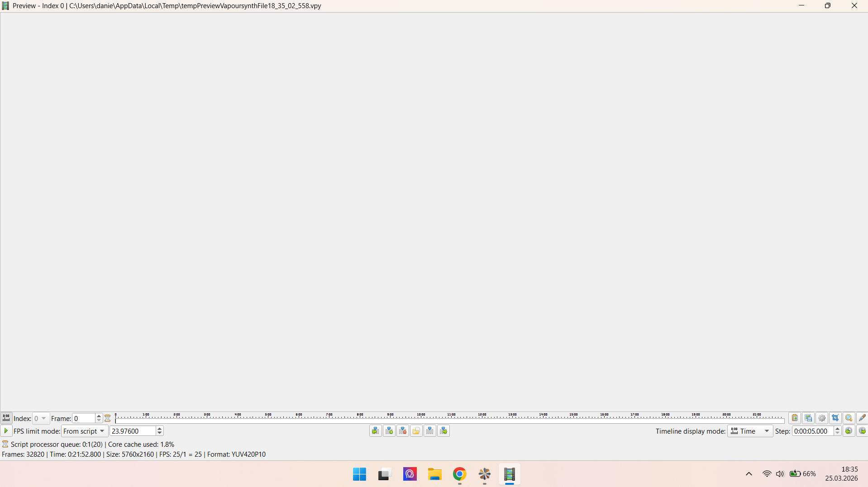Copy current frame to clipboard
The width and height of the screenshot is (868, 487).
click(x=795, y=418)
